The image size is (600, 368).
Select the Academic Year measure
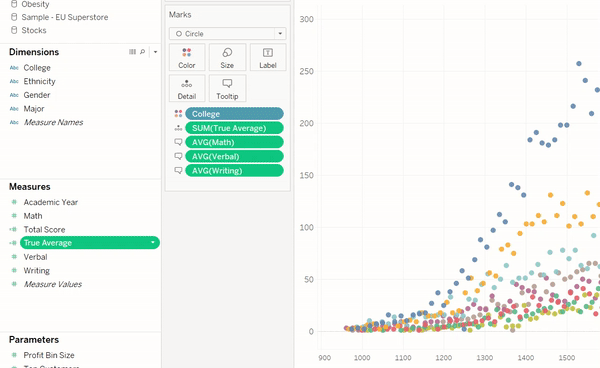(x=51, y=202)
